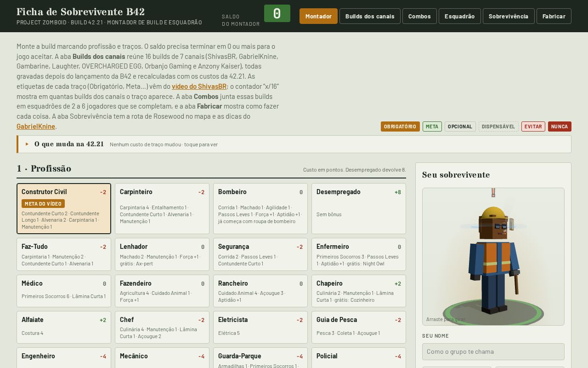Image resolution: width=588 pixels, height=368 pixels.
Task: Choose the Chef profession card
Action: pos(162,327)
